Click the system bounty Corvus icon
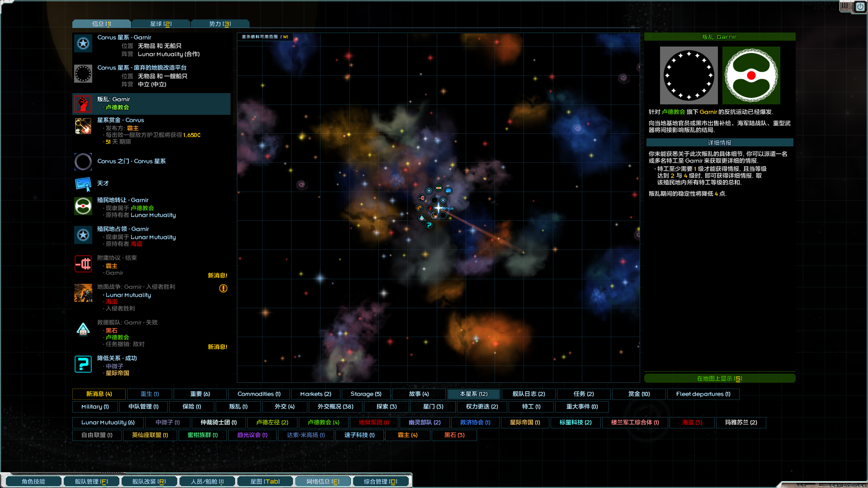The height and width of the screenshot is (488, 868). 83,126
